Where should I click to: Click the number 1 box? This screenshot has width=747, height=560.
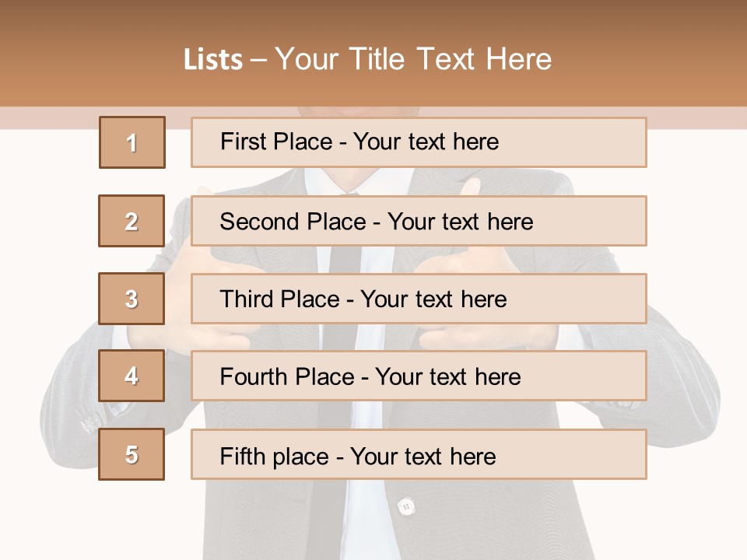tap(132, 142)
